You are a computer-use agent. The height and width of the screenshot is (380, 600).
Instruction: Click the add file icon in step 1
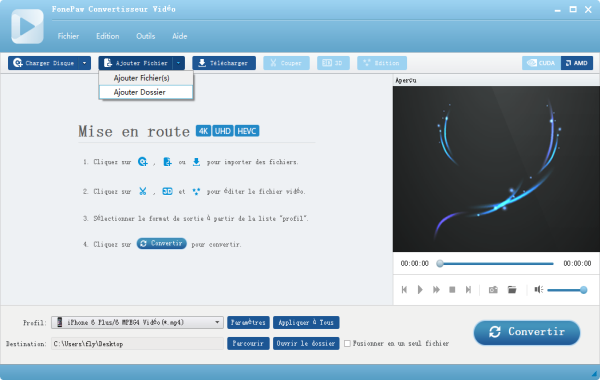pos(167,162)
